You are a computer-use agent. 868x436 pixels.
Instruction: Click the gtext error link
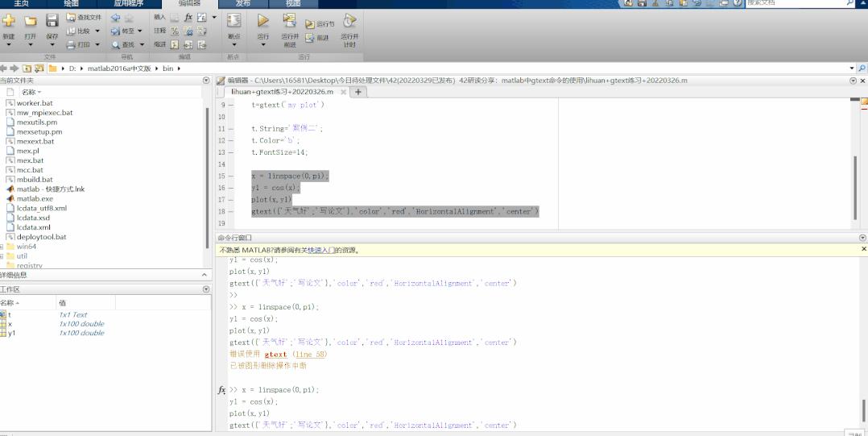point(275,355)
